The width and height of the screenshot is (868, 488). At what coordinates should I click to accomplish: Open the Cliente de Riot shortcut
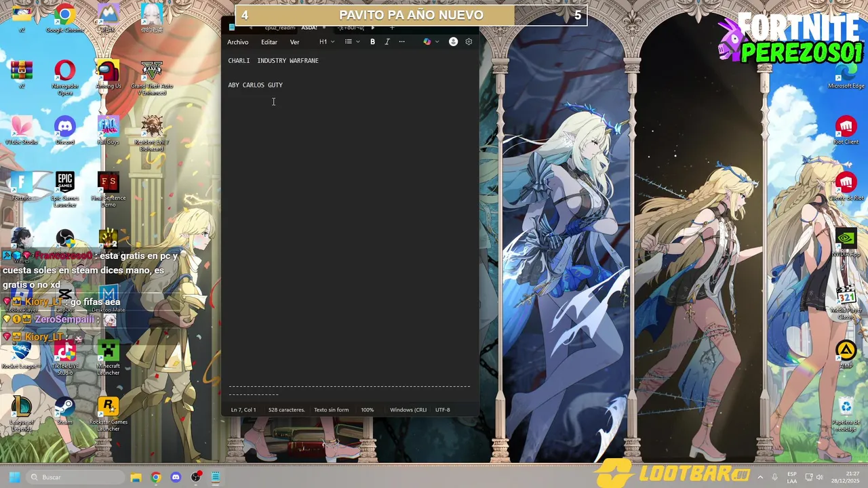[x=846, y=186]
